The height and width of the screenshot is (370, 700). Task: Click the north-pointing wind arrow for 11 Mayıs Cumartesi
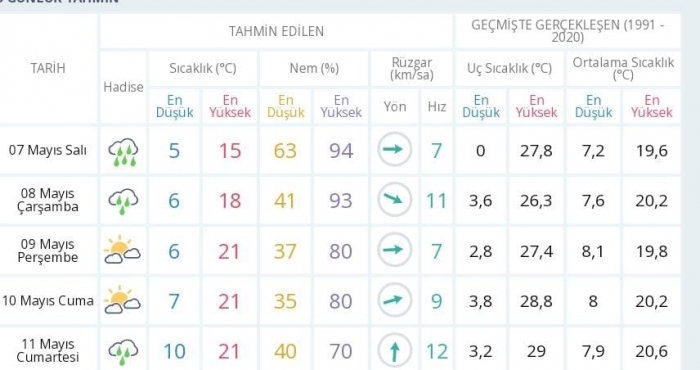(x=394, y=351)
